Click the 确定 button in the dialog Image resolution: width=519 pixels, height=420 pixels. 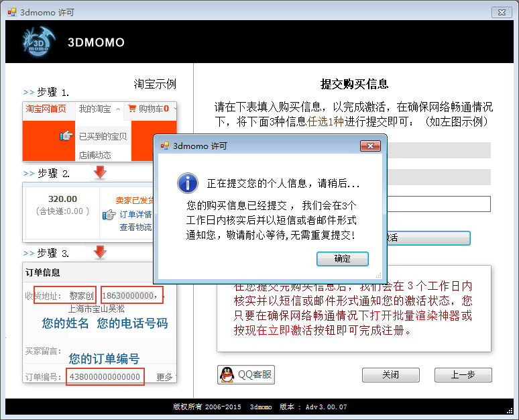342,259
